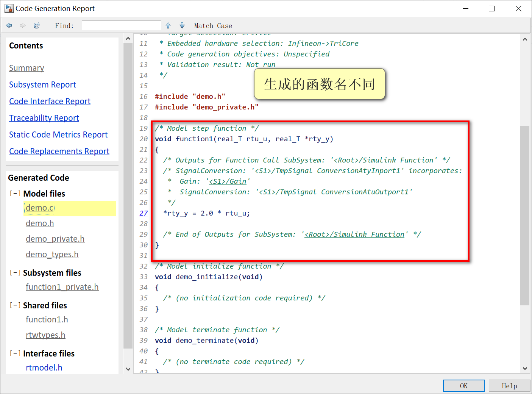This screenshot has width=532, height=394.
Task: Follow the <Root>/Simulink Function link on line 29
Action: pyautogui.click(x=354, y=235)
